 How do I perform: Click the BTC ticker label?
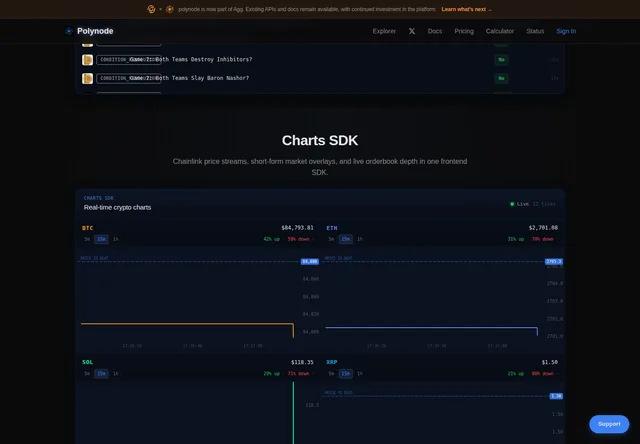coord(88,228)
